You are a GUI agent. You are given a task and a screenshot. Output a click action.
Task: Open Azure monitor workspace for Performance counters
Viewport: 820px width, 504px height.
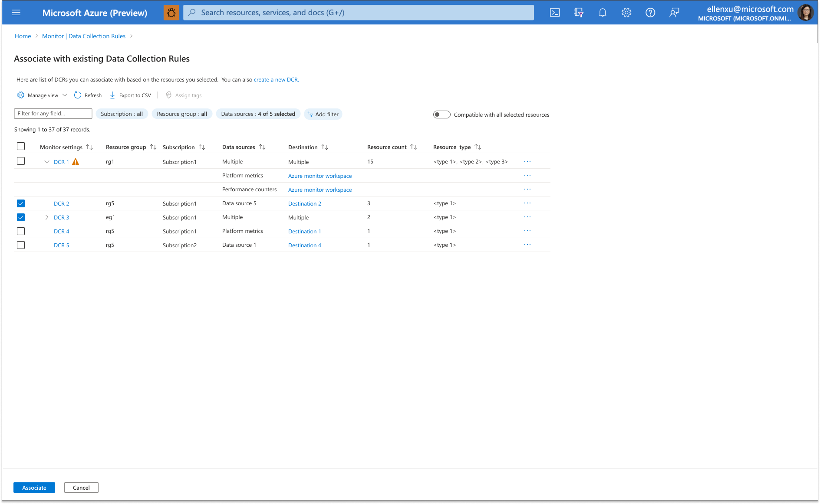tap(320, 190)
